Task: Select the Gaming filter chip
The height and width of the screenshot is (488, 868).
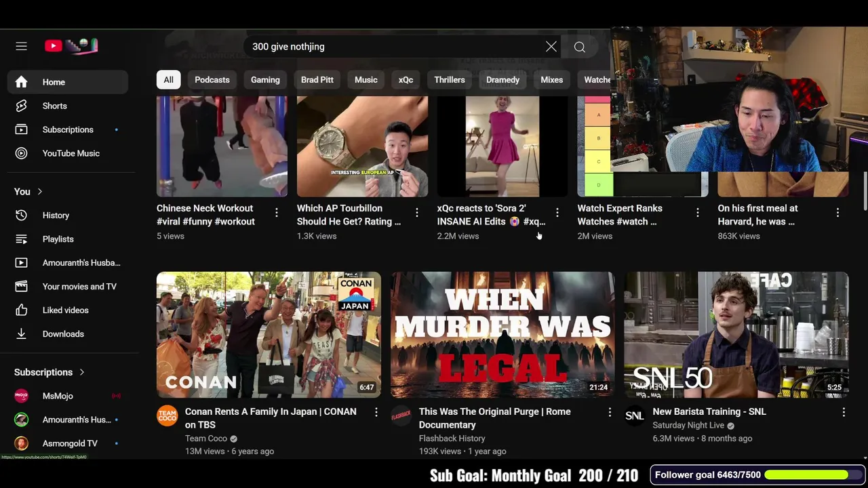Action: 265,80
